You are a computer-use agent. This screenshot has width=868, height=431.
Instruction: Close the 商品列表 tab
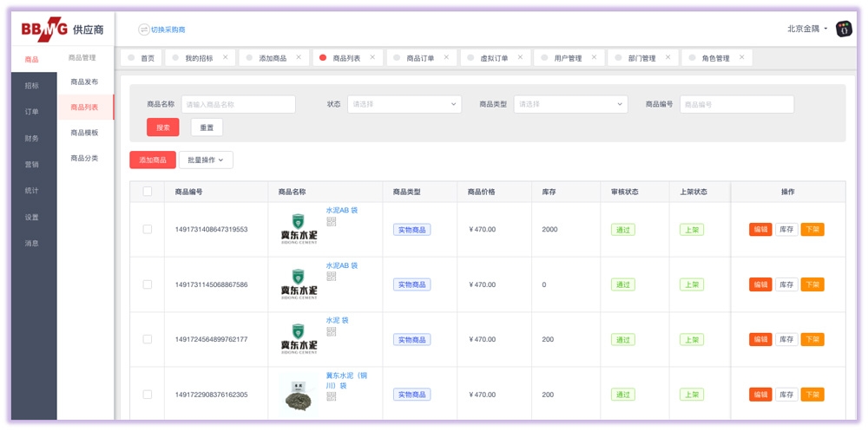(x=372, y=57)
